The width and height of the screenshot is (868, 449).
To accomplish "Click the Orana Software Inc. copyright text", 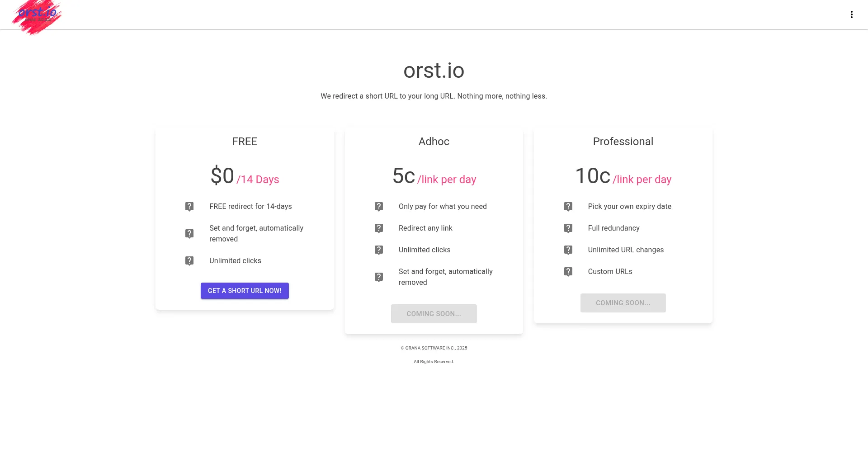I will click(x=434, y=348).
